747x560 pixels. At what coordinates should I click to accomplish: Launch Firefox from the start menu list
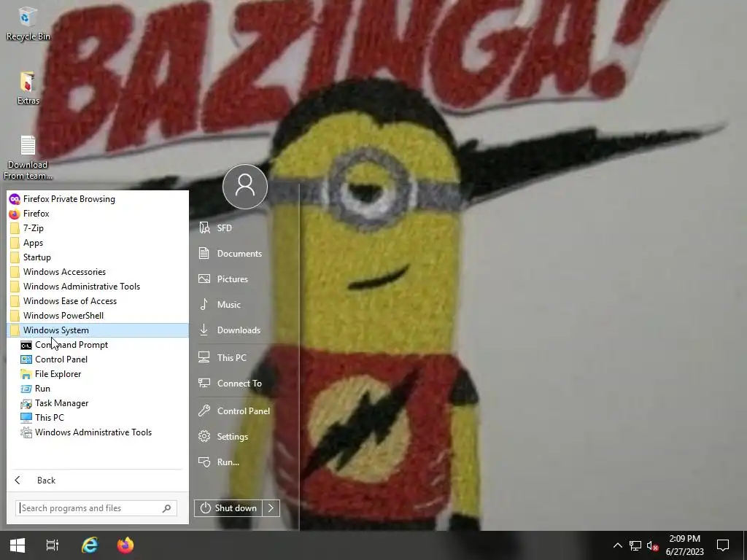(98, 214)
